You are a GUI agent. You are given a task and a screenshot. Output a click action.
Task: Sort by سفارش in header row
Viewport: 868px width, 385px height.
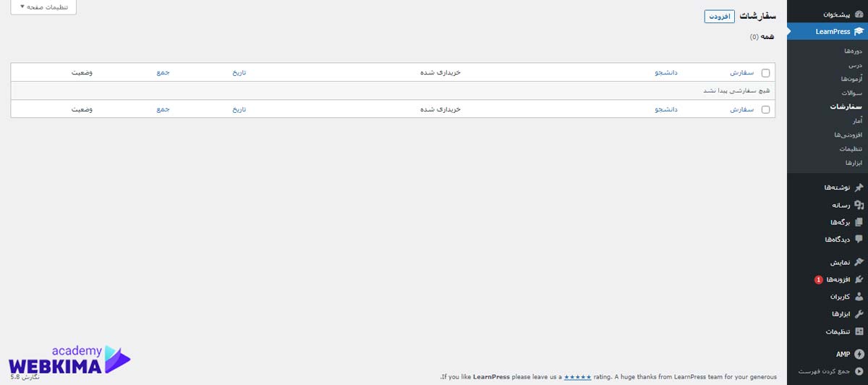point(743,72)
